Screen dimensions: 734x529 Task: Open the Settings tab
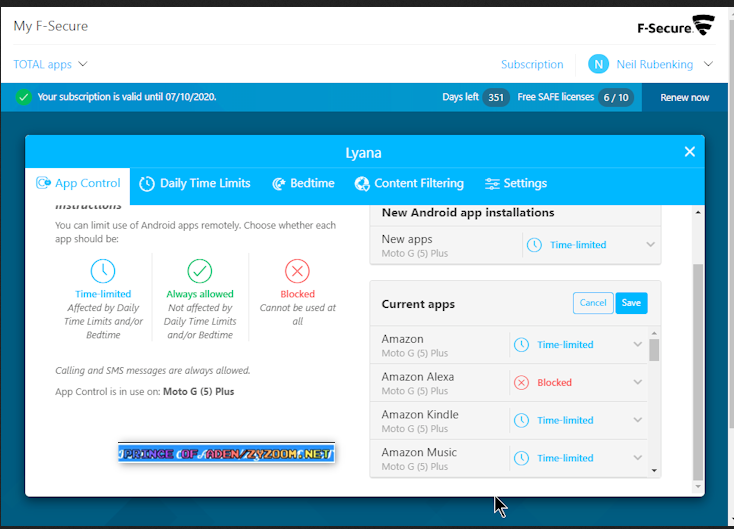tap(516, 184)
